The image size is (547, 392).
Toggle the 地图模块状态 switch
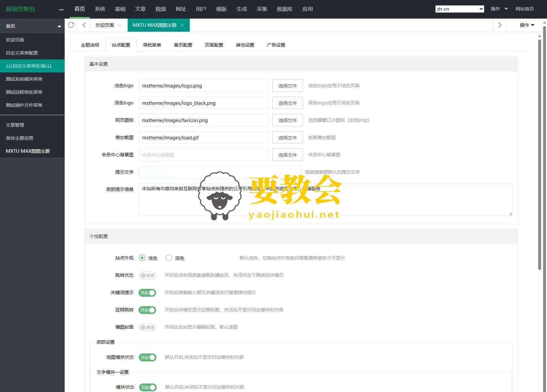(148, 357)
